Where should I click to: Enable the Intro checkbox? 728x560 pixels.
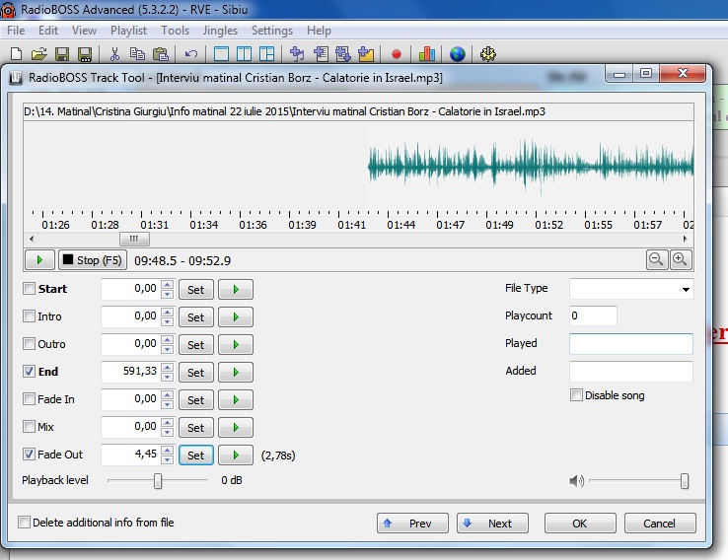click(x=29, y=316)
